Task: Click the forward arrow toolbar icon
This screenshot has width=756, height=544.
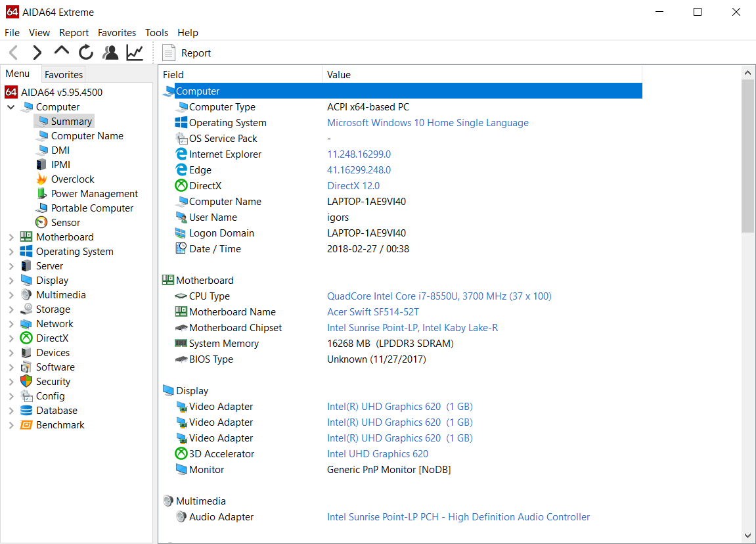Action: [37, 52]
